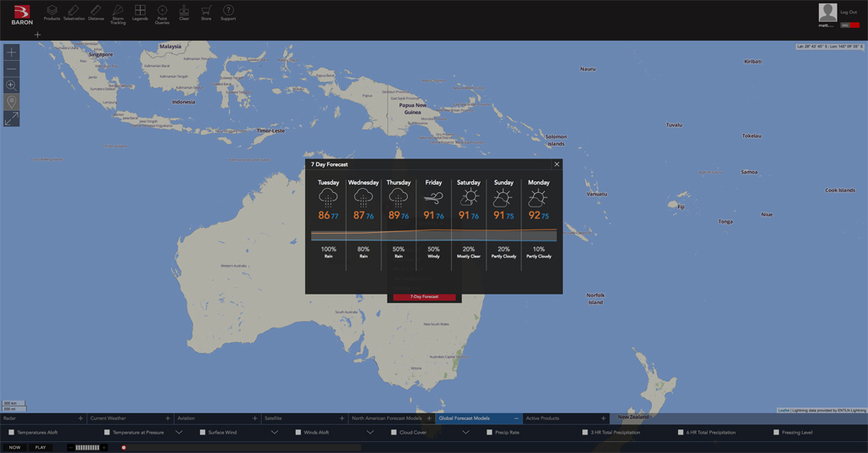Decrease animation speed with minus
Viewport: 868px width, 453px height.
coord(71,447)
